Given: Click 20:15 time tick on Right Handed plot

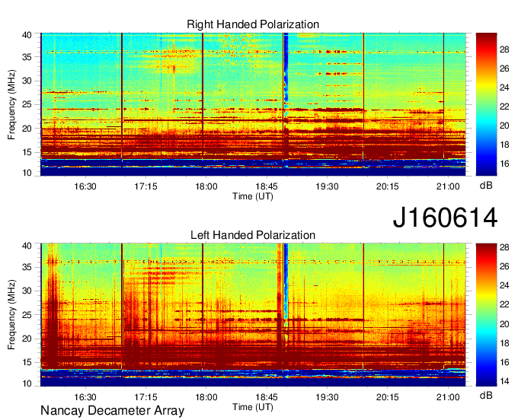Looking at the screenshot, I should coord(388,186).
